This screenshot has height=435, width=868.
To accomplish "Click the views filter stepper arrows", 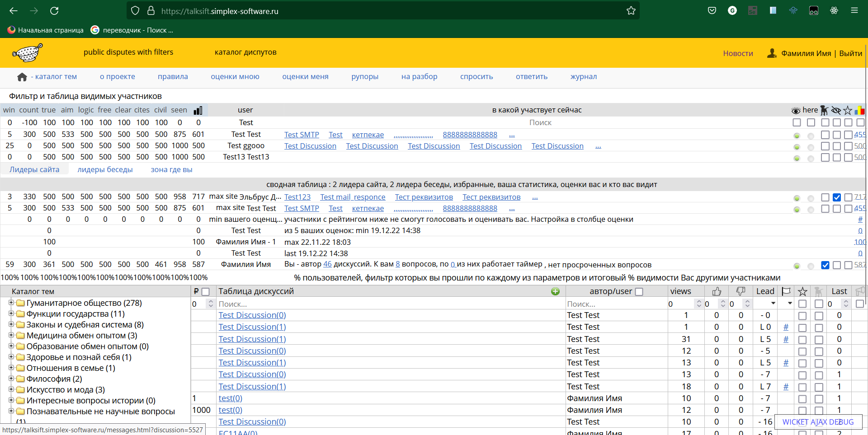I will coord(699,304).
